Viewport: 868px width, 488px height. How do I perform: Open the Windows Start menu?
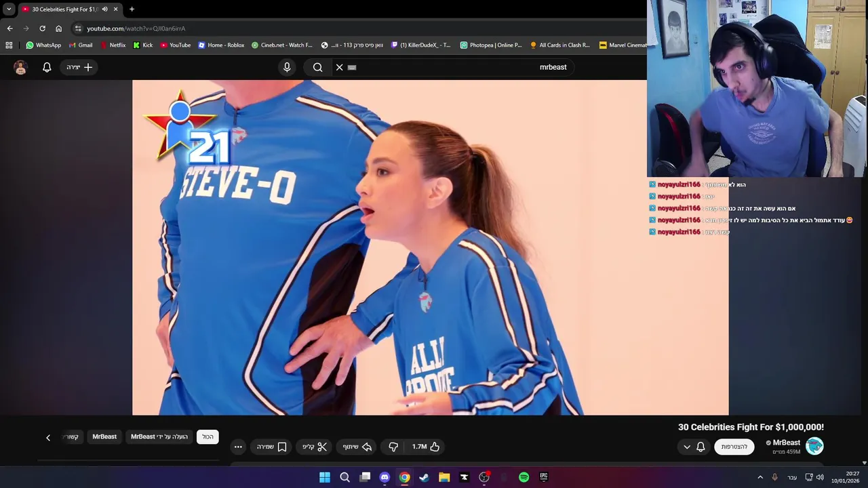tap(325, 477)
